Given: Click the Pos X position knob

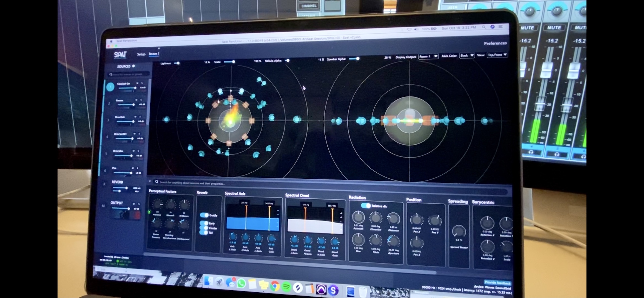Looking at the screenshot, I should 417,220.
